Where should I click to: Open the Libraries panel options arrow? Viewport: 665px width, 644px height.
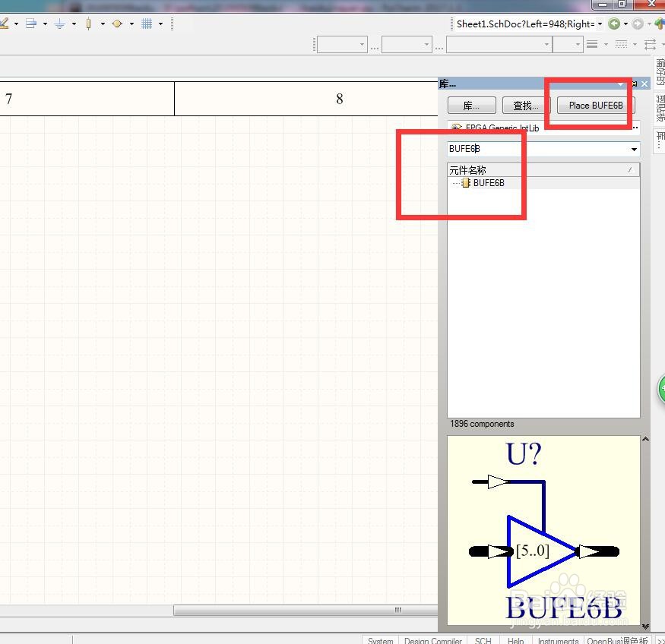pyautogui.click(x=620, y=84)
